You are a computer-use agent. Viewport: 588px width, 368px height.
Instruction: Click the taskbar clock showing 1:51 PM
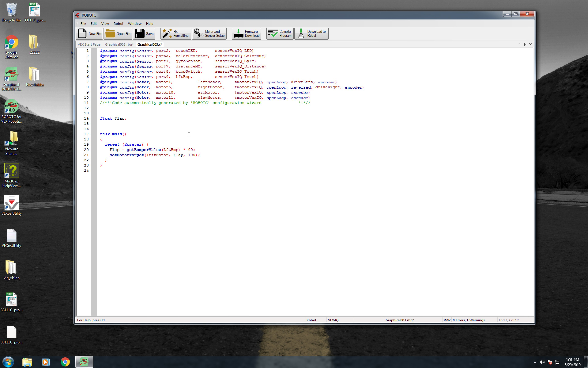572,362
